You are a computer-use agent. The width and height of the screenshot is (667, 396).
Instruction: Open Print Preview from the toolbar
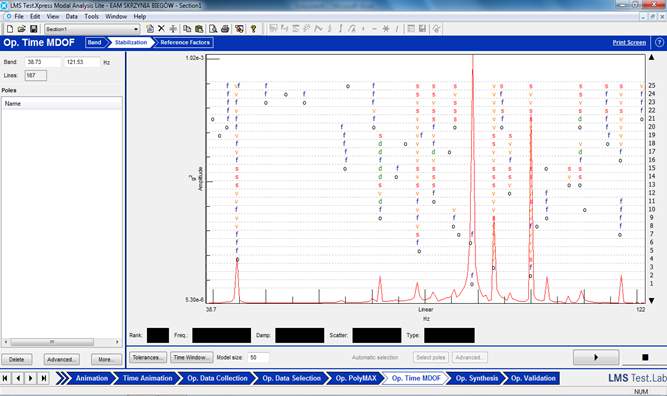[x=213, y=29]
